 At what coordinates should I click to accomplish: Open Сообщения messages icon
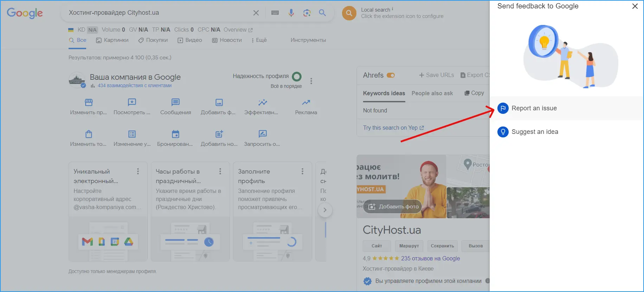pos(175,102)
